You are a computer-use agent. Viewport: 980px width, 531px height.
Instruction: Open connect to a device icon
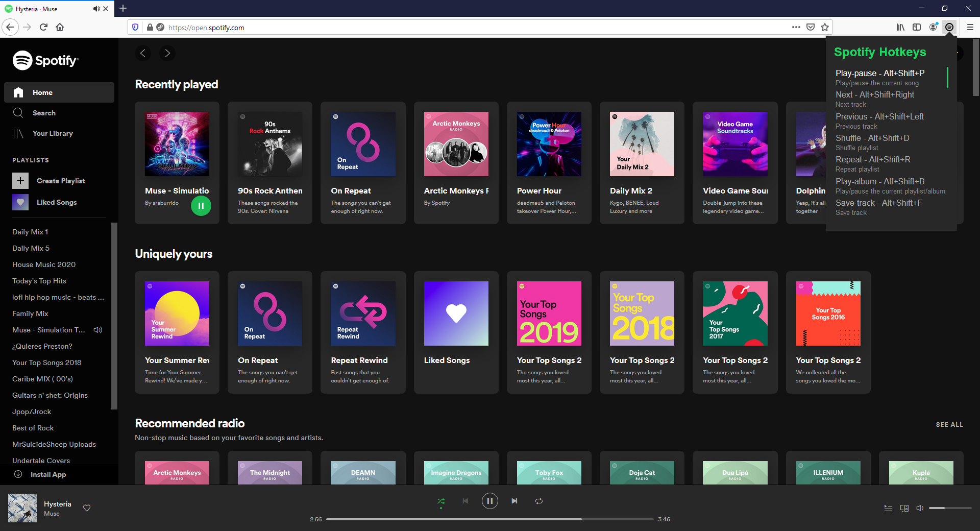click(904, 508)
